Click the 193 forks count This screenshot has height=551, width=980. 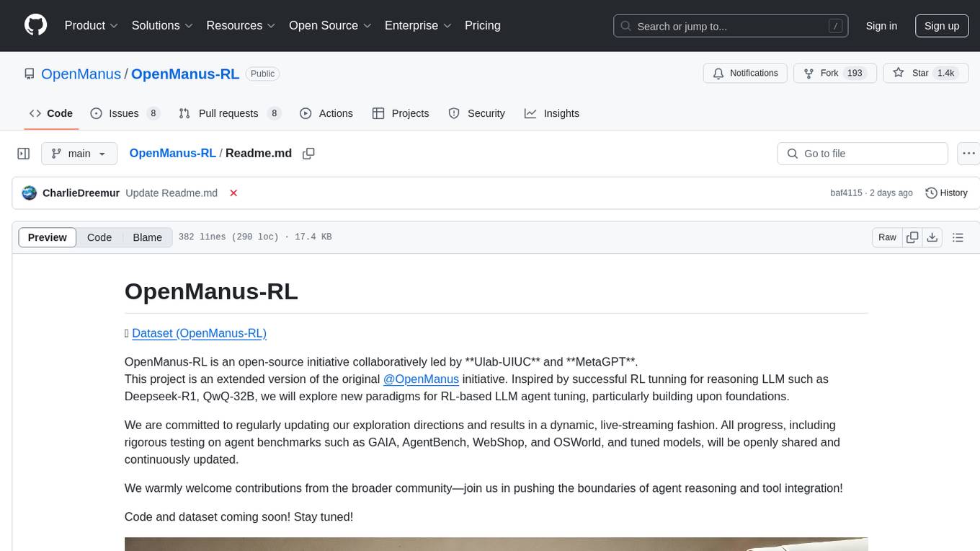point(855,74)
